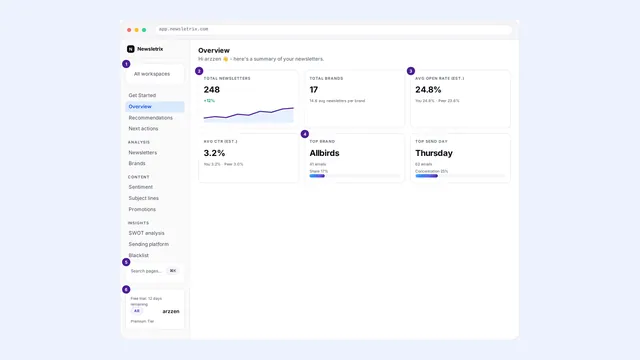Open the Blacklist page

click(138, 255)
